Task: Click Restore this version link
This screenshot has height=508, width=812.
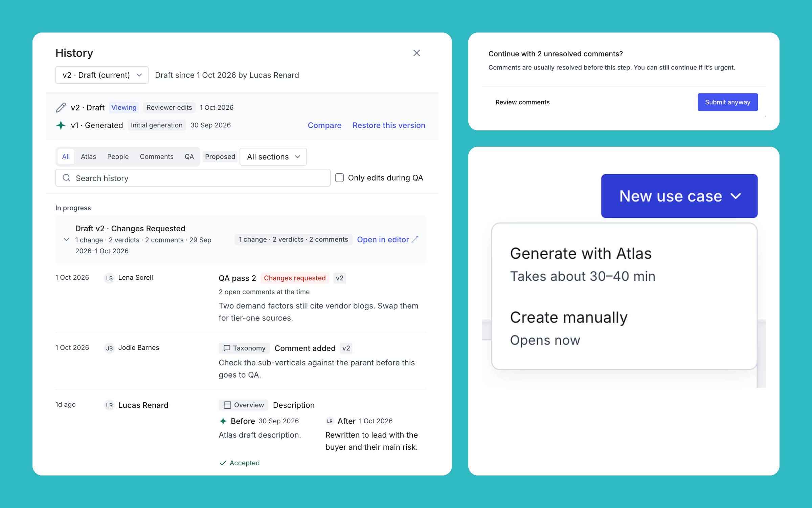Action: coord(389,125)
